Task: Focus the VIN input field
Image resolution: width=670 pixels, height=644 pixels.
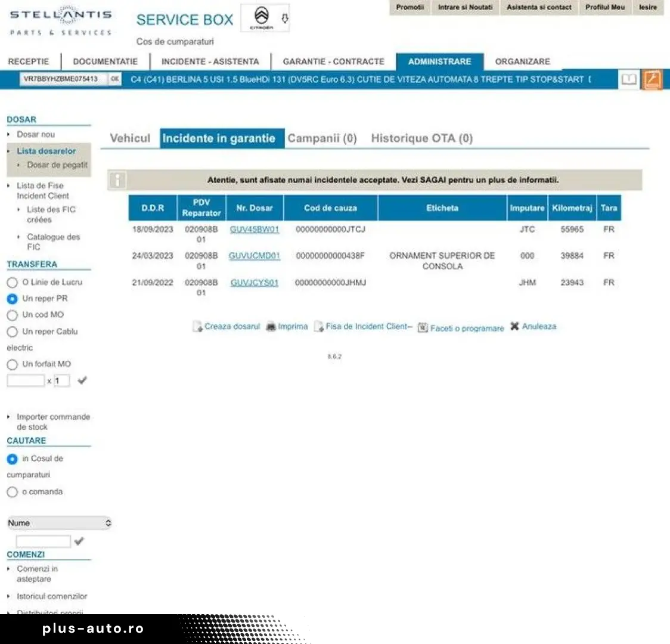Action: 63,79
